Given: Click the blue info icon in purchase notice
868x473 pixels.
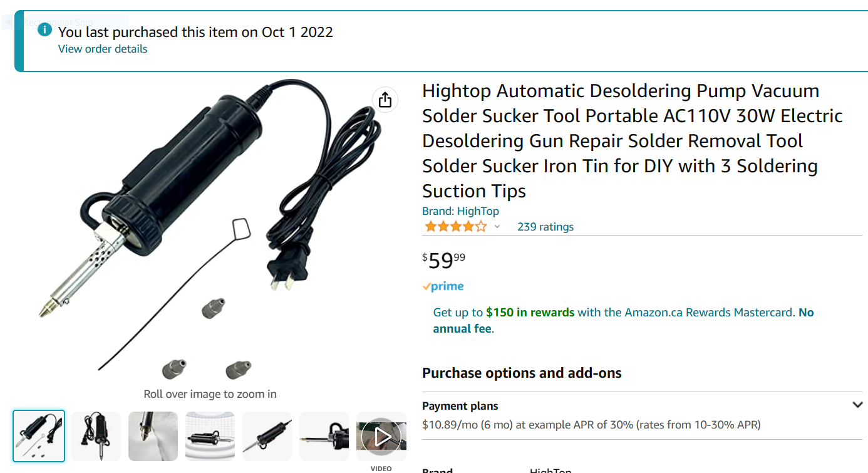Looking at the screenshot, I should tap(44, 29).
